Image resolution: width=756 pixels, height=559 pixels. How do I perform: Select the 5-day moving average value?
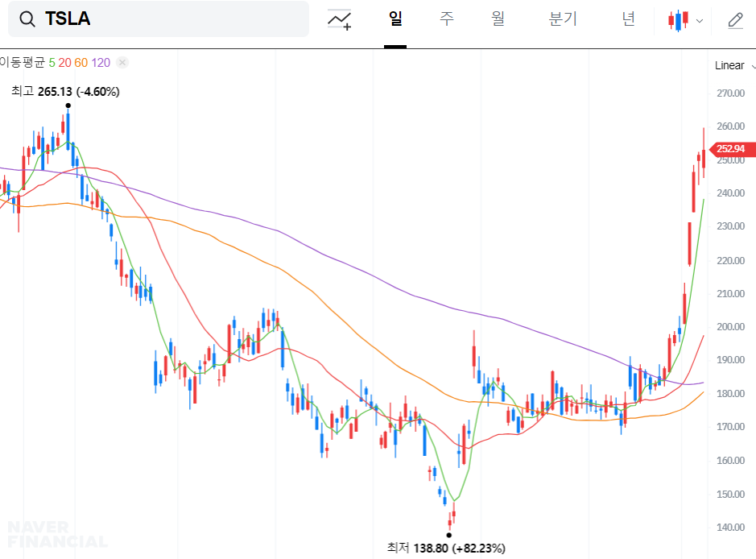pyautogui.click(x=52, y=63)
